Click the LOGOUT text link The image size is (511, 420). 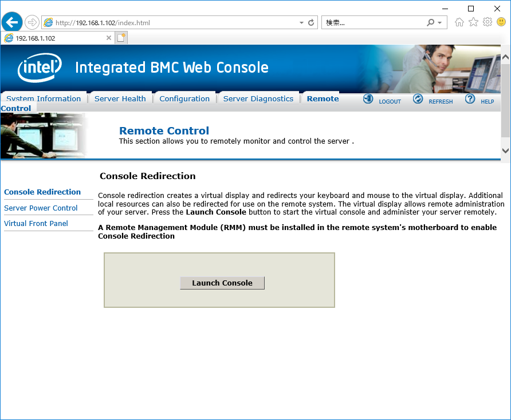[x=390, y=102]
